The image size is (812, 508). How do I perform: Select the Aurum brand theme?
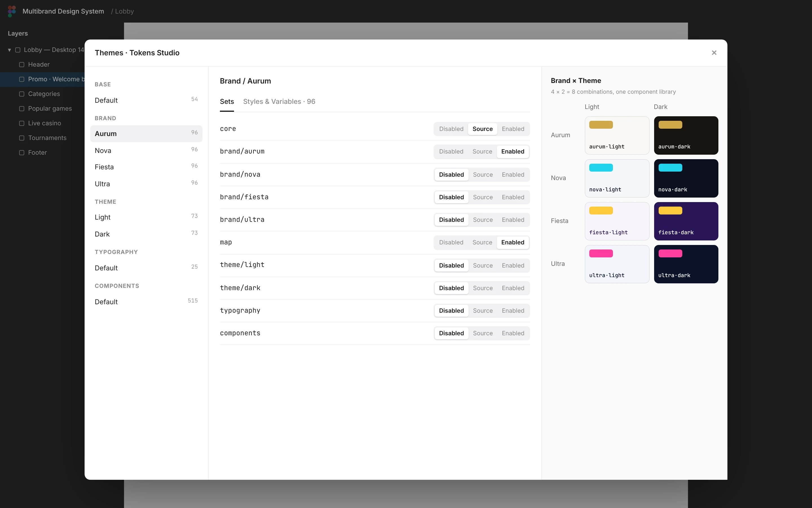146,134
